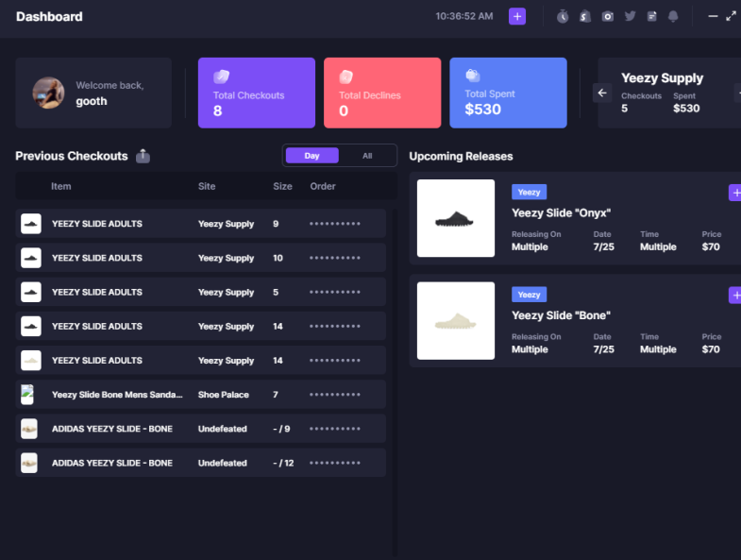Open the Total Checkouts card

[257, 93]
